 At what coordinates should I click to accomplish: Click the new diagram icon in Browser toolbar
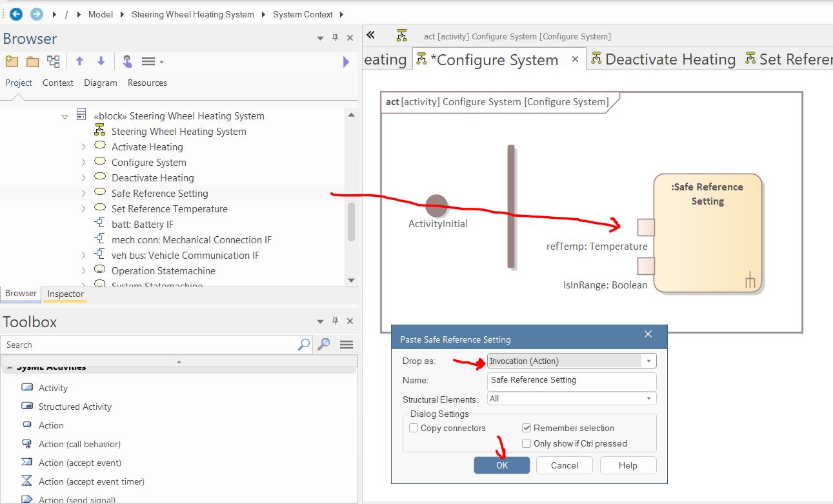click(54, 61)
